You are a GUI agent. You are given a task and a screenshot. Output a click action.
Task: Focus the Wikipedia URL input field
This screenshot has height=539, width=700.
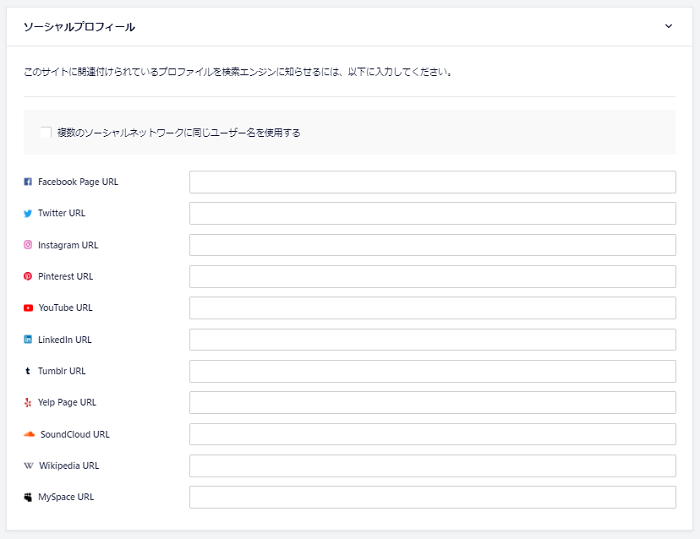(x=432, y=466)
